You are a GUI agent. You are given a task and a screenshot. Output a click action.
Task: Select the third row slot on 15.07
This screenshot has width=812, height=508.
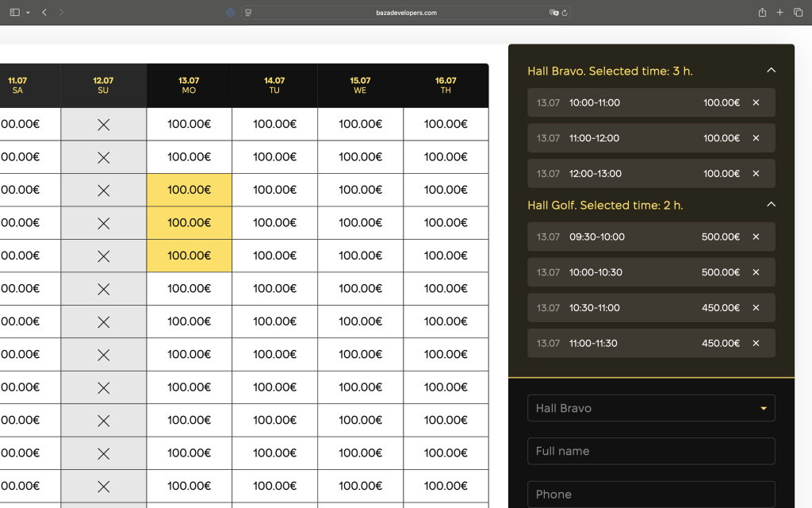click(x=361, y=190)
